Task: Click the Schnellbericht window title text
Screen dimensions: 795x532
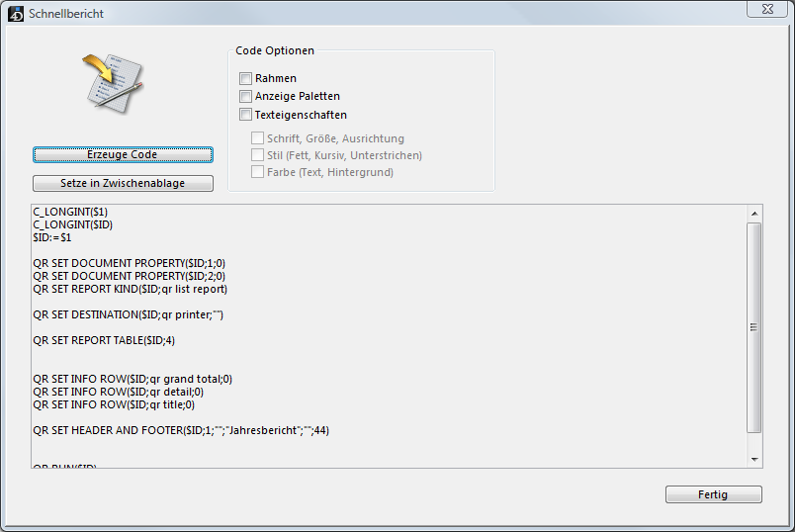Action: click(x=66, y=14)
